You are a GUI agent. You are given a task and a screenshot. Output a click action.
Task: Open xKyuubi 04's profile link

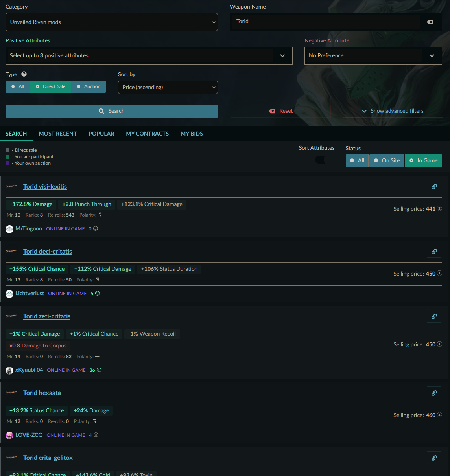coord(29,370)
